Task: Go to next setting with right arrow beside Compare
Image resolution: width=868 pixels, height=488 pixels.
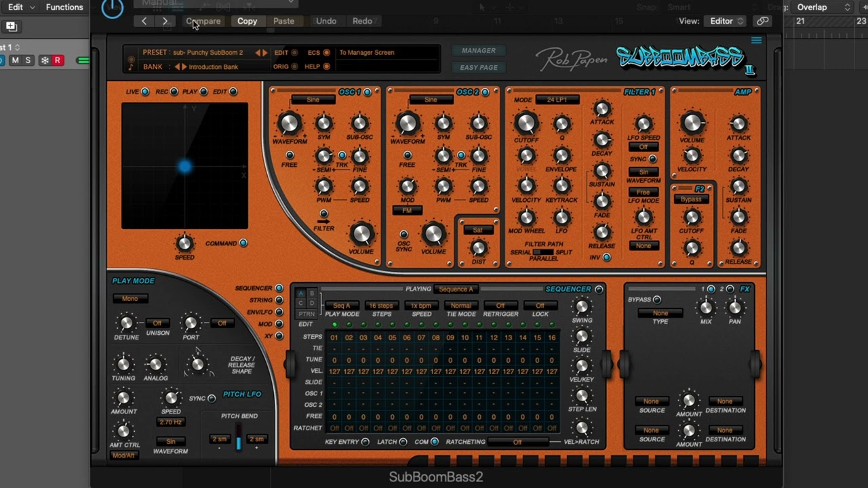Action: tap(165, 21)
